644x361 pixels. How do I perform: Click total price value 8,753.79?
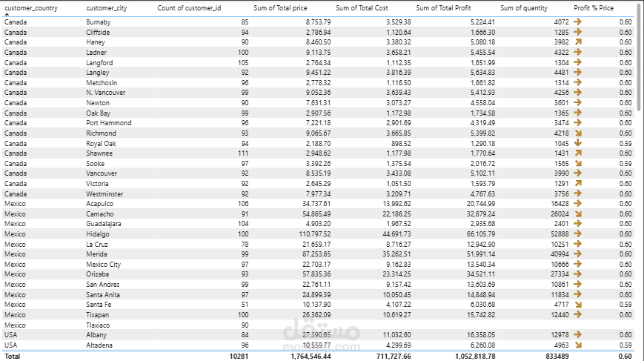click(x=318, y=22)
